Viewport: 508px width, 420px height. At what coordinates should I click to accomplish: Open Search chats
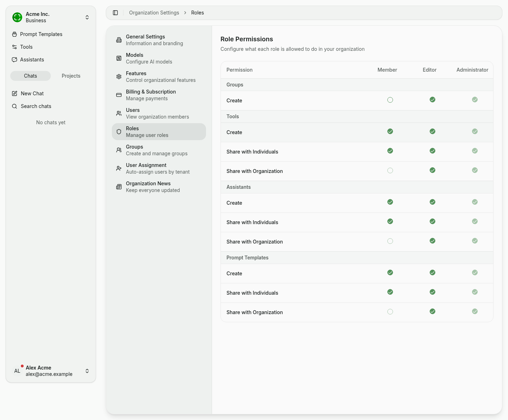coord(51,106)
